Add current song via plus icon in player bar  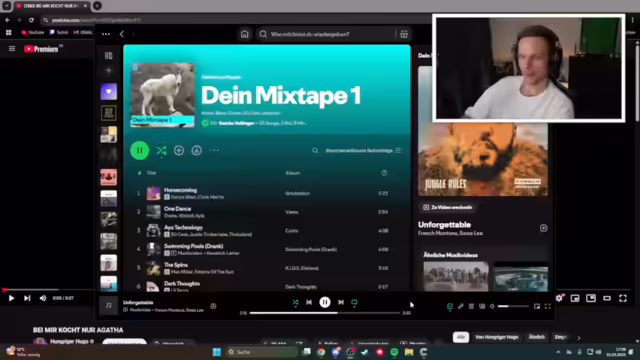[213, 306]
